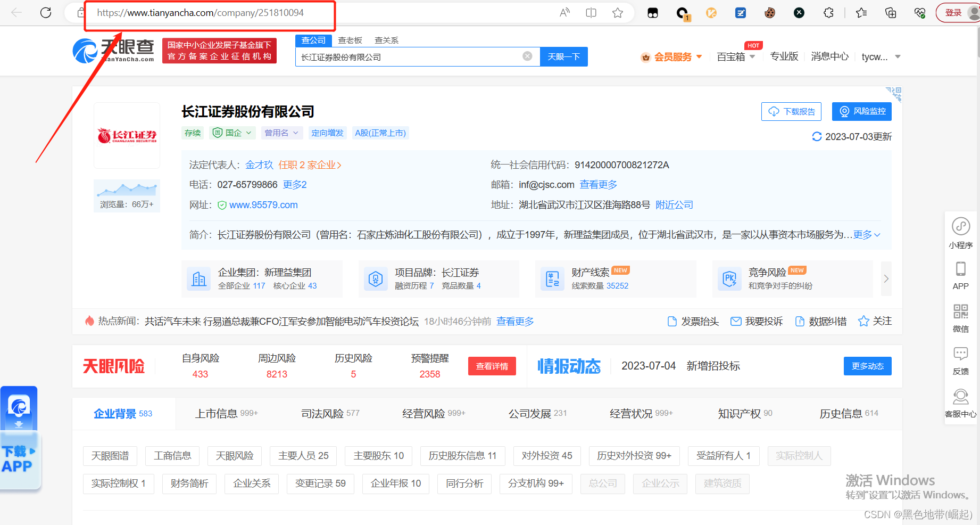Viewport: 980px width, 525px height.
Task: Open the read aloud icon in address bar
Action: point(565,13)
